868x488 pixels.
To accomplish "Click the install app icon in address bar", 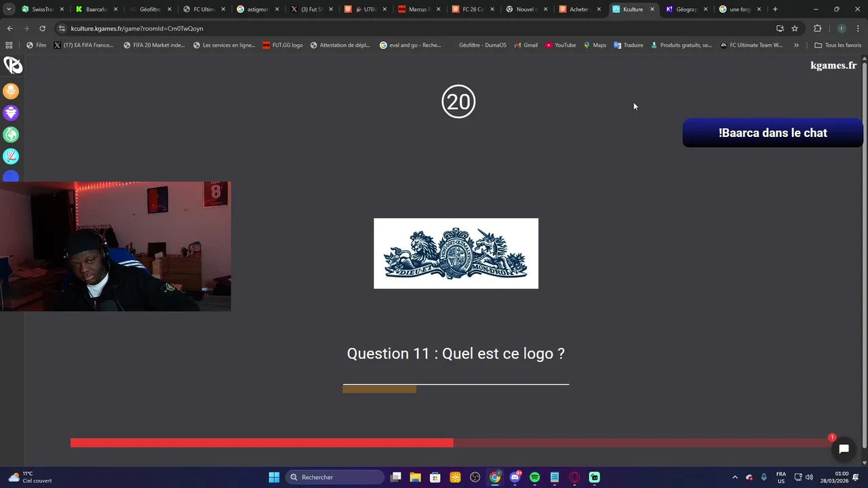I will (x=780, y=28).
